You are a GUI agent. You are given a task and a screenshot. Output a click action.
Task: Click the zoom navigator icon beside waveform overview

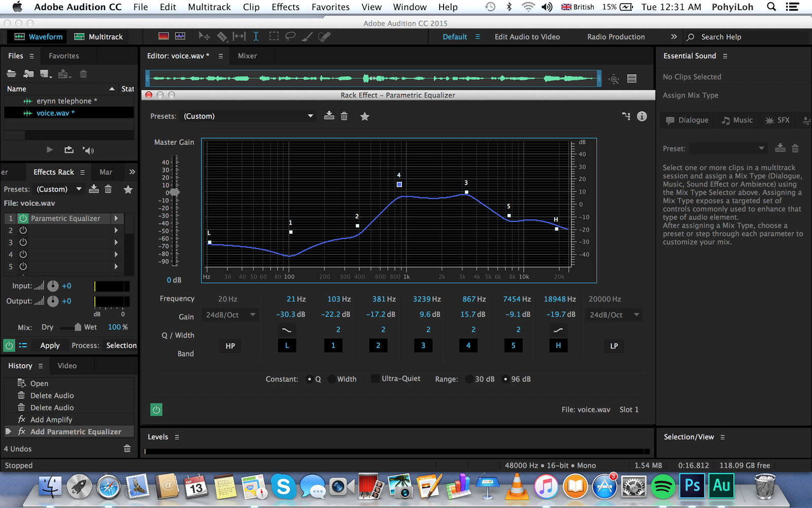(x=614, y=79)
